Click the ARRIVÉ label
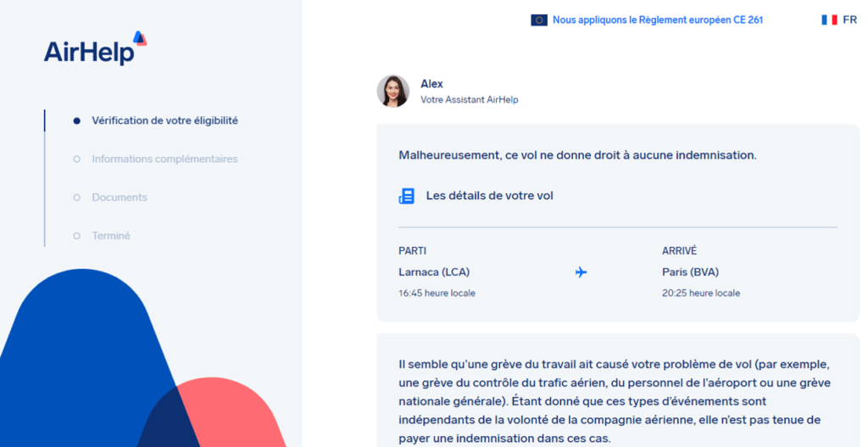Screen dimensions: 868x447 click(679, 251)
